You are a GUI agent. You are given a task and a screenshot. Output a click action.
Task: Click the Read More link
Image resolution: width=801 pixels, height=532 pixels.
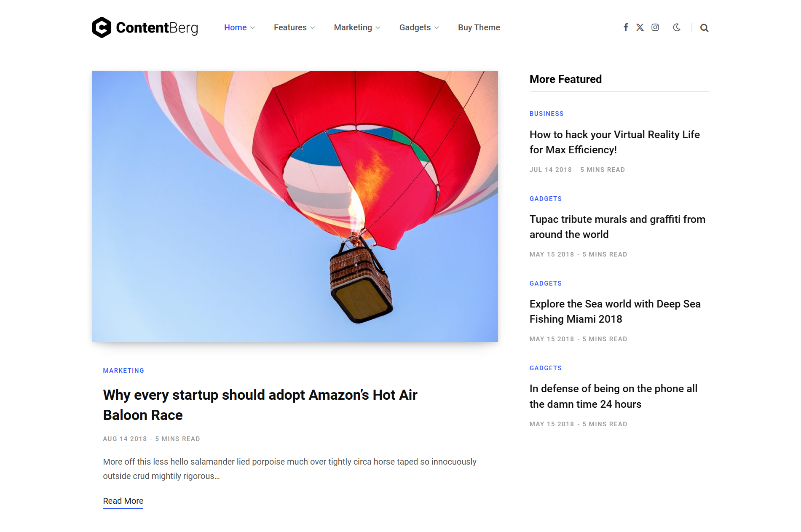[x=123, y=501]
